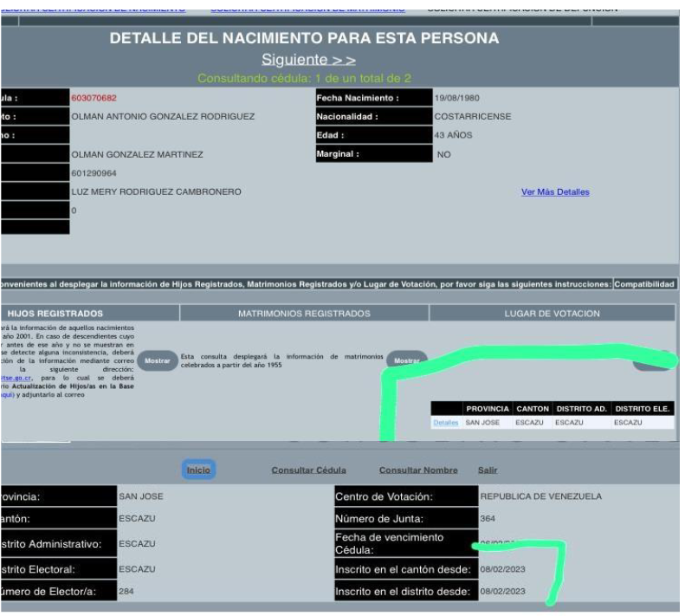Click Inscrito en el distrito desde label
This screenshot has height=616, width=685.
[x=406, y=592]
